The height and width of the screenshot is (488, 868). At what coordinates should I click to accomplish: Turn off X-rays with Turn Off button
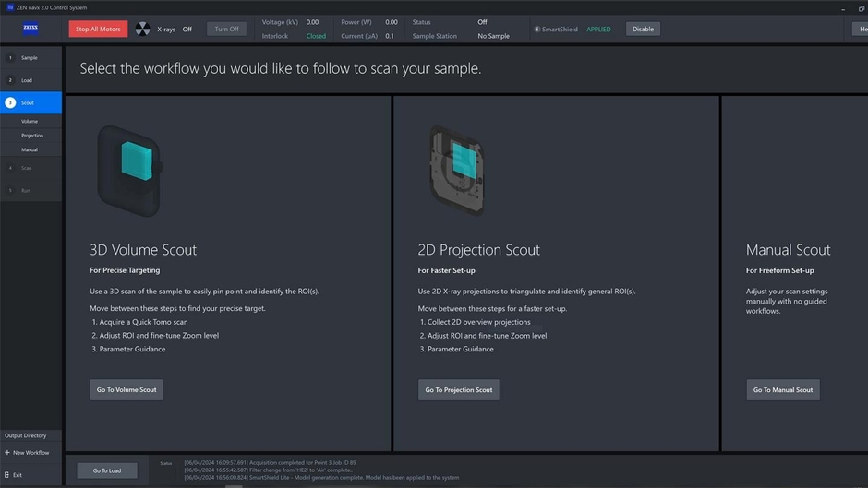[x=226, y=29]
